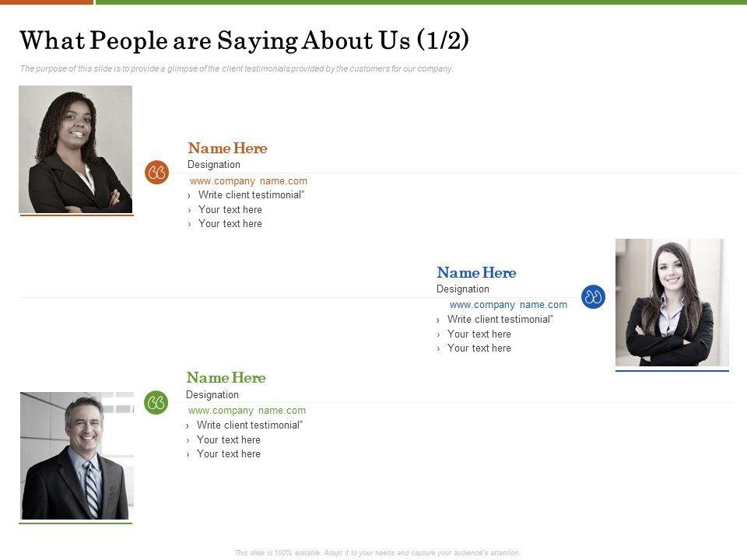Screen dimensions: 747x560
Task: Click the blue "Name Here" heading
Action: 476,272
